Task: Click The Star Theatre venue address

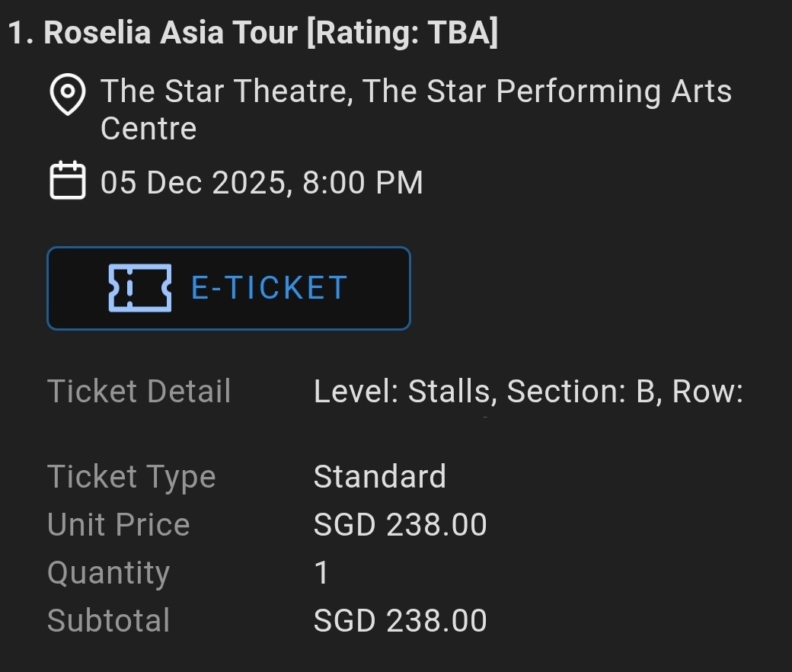Action: coord(416,110)
